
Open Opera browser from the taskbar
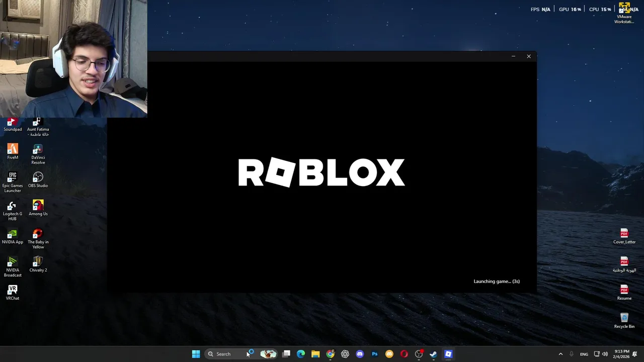[404, 354]
